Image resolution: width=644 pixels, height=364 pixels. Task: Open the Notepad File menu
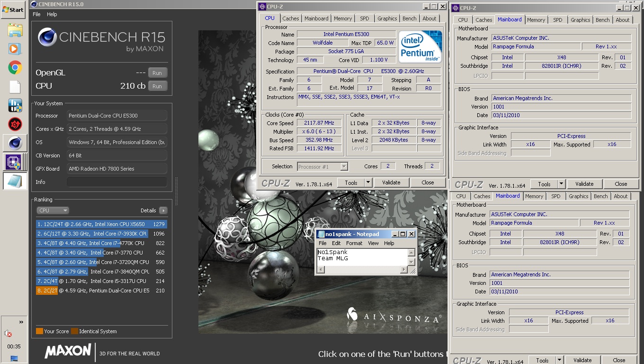322,243
